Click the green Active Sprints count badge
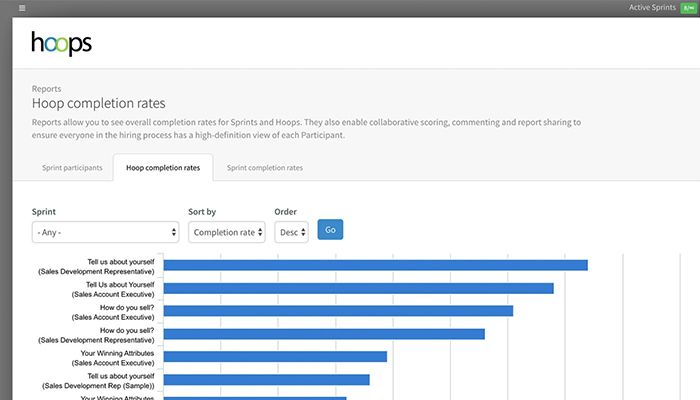The width and height of the screenshot is (700, 400). 687,8
